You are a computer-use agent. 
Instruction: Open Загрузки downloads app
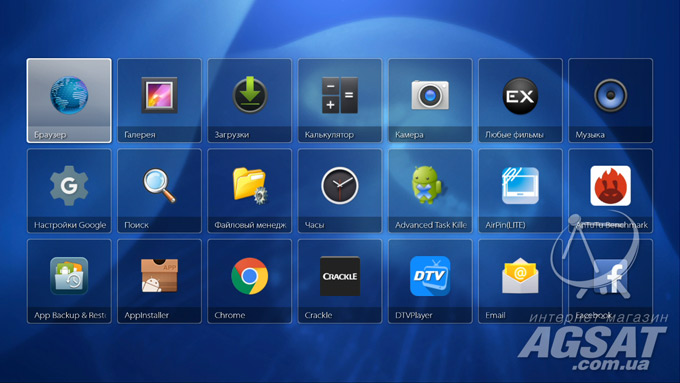(x=249, y=101)
